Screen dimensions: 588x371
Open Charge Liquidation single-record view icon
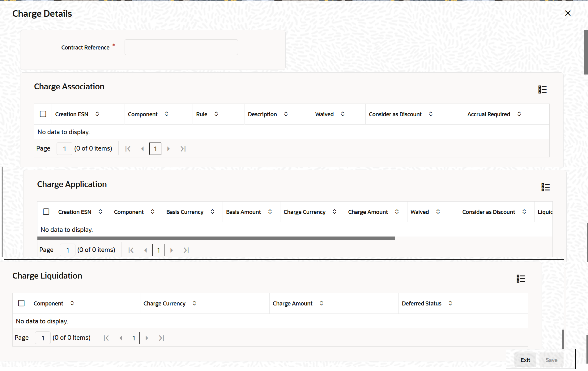point(521,279)
